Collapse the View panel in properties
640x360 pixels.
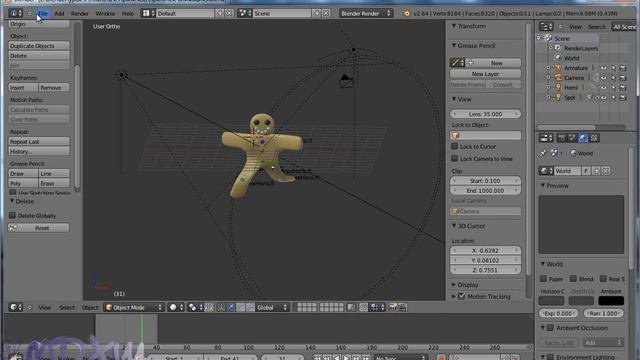click(x=454, y=99)
